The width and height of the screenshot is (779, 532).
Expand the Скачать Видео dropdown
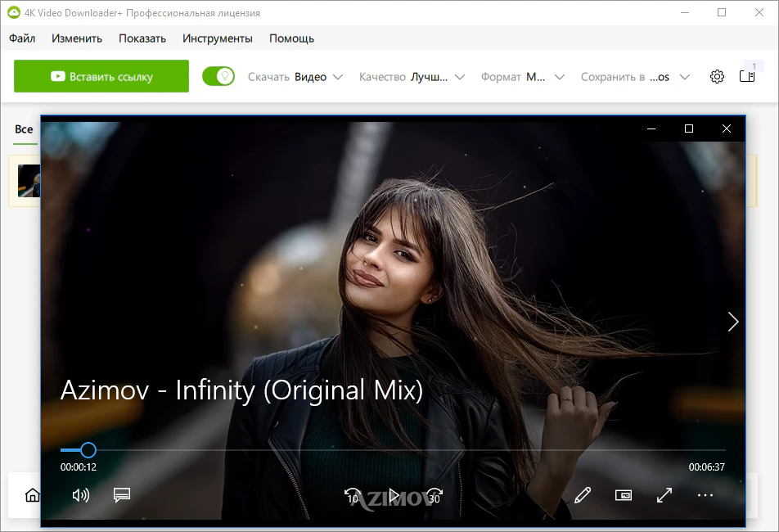coord(295,77)
